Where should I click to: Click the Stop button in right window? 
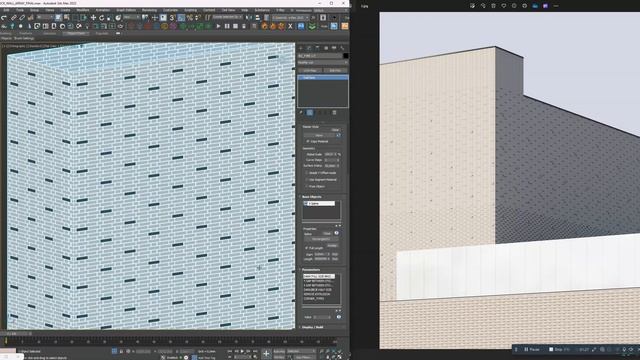click(559, 349)
